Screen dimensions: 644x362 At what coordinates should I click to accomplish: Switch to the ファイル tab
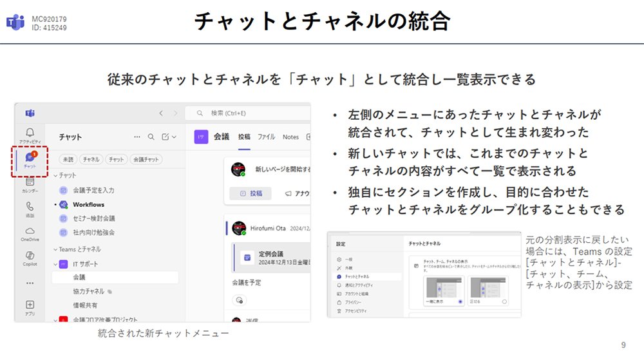click(266, 137)
